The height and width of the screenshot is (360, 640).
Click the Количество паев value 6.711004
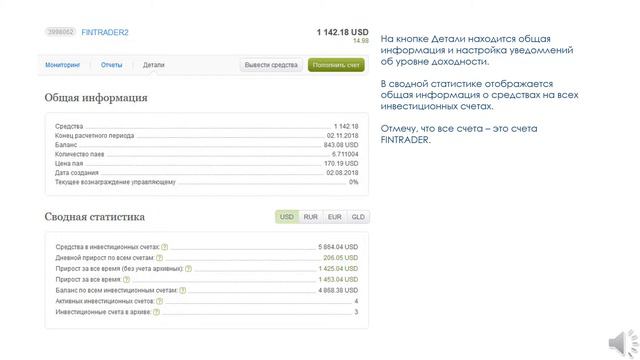coord(345,154)
